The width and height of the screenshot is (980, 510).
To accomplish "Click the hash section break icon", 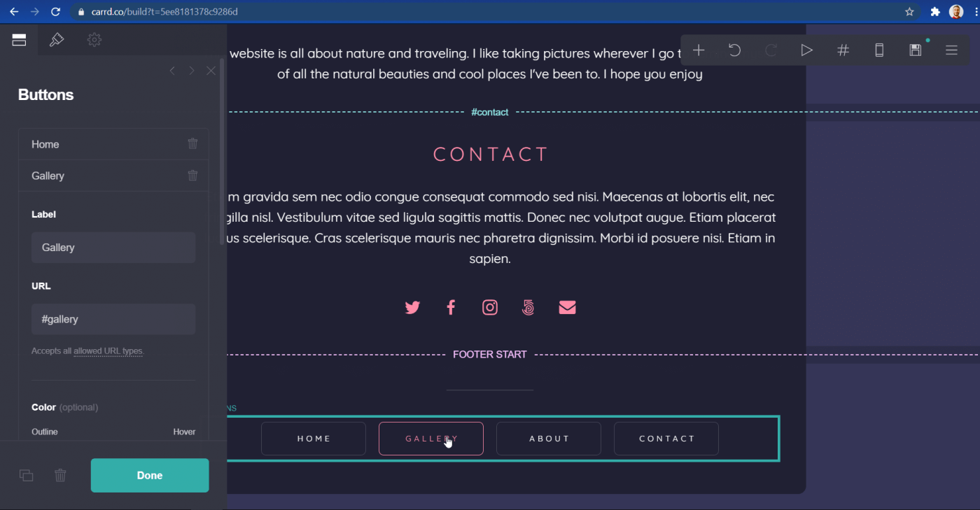I will click(843, 50).
